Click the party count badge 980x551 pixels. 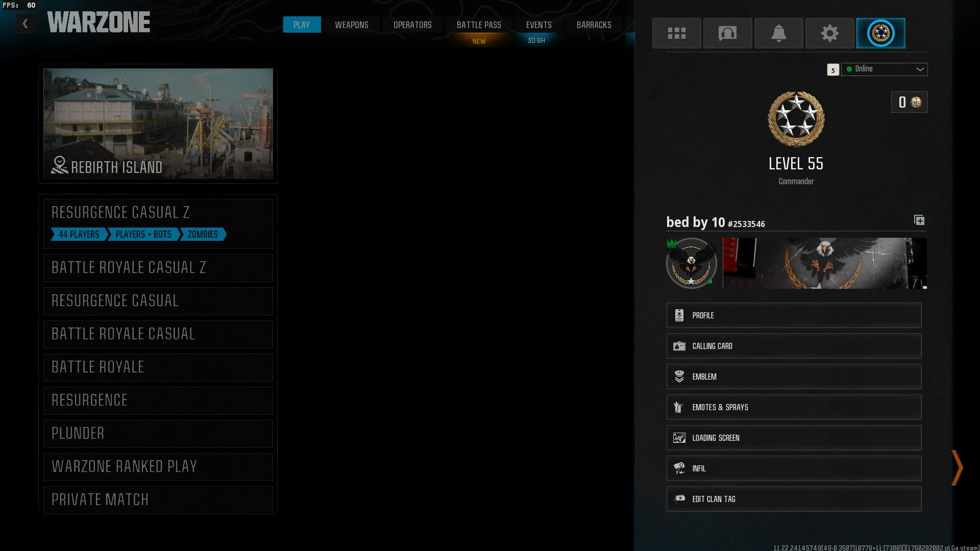pos(832,70)
